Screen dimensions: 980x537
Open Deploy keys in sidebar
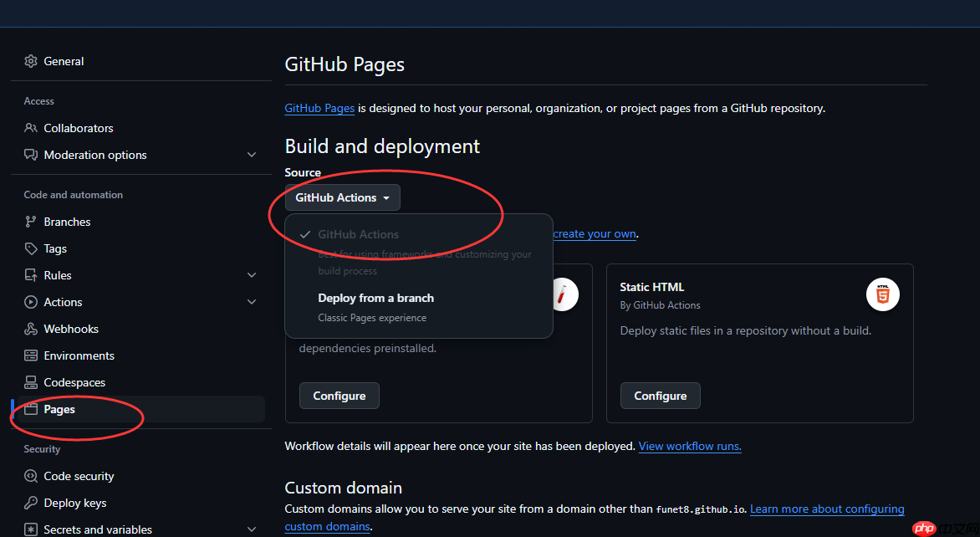(x=75, y=503)
